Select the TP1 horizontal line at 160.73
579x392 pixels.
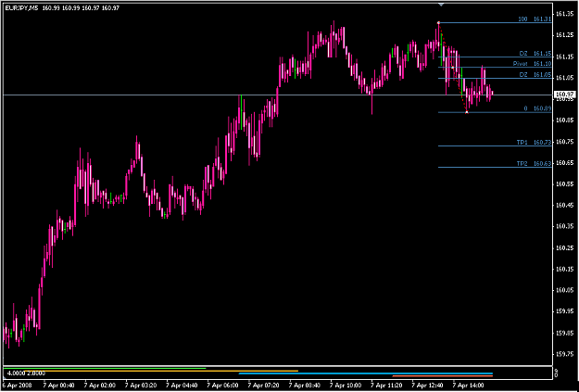(x=495, y=145)
